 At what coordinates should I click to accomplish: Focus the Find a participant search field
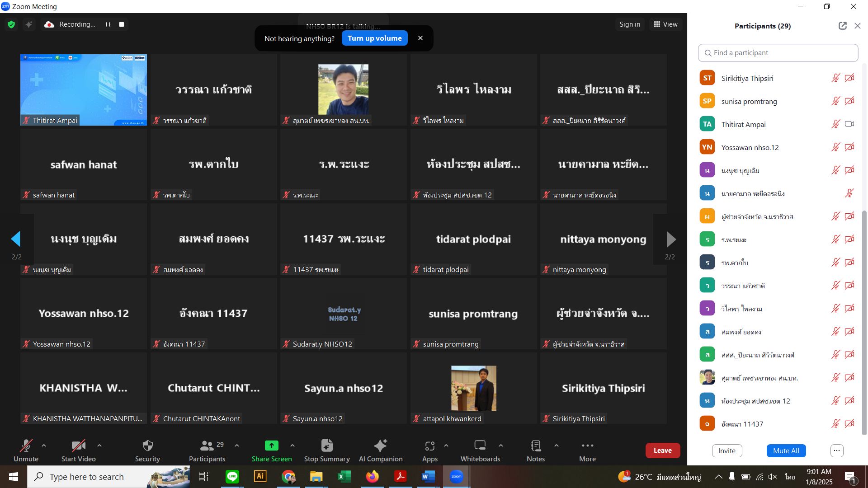coord(778,53)
